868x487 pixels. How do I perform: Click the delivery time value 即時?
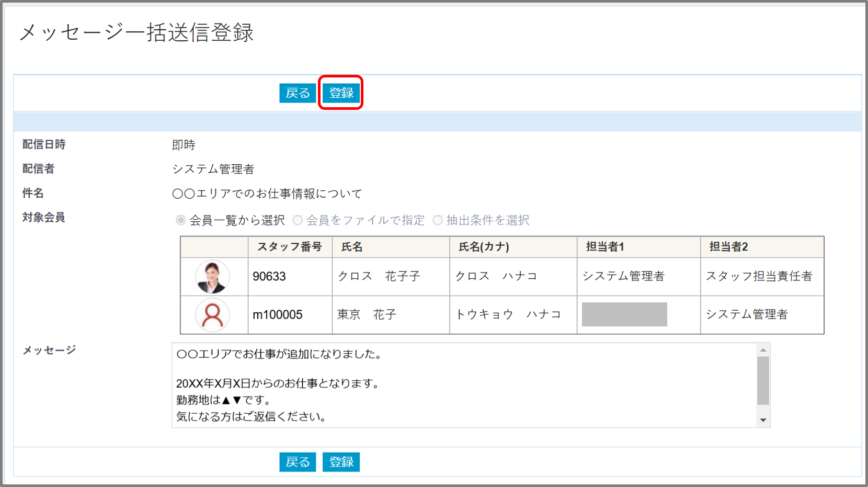coord(184,145)
